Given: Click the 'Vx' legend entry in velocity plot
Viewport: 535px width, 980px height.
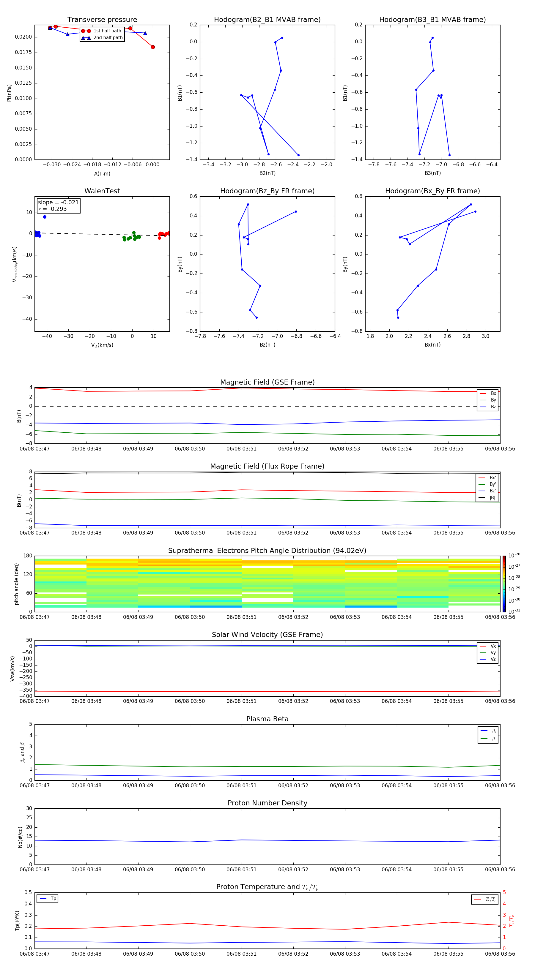Looking at the screenshot, I should [x=488, y=647].
